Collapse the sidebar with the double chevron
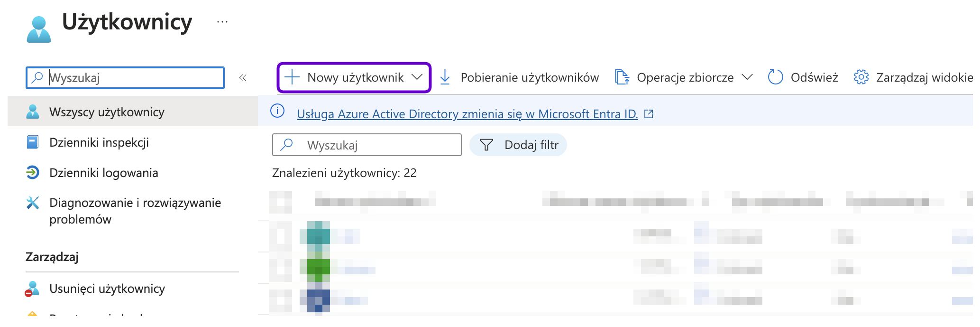The height and width of the screenshot is (327, 980). point(243,78)
